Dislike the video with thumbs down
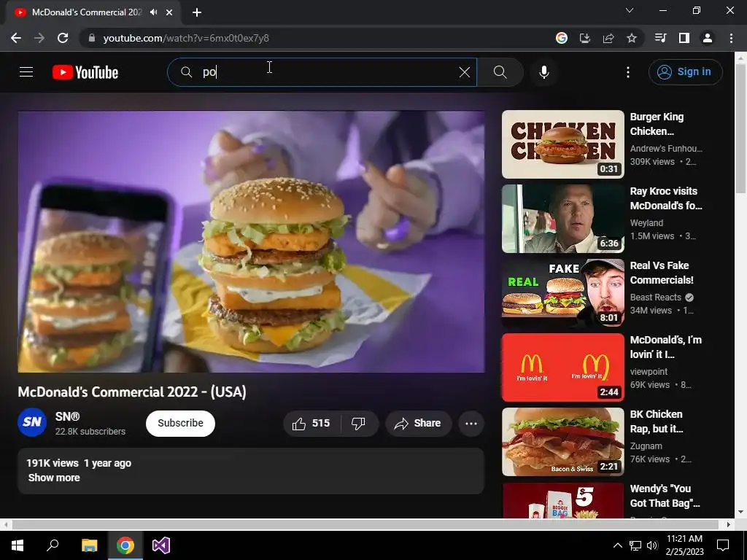The width and height of the screenshot is (747, 560). coord(359,424)
